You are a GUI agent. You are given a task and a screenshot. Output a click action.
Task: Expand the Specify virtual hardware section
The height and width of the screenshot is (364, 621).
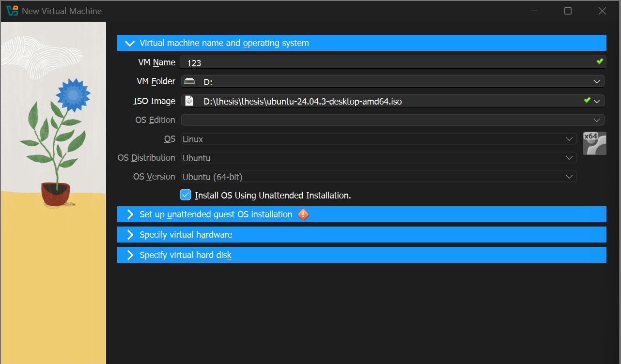(x=362, y=235)
